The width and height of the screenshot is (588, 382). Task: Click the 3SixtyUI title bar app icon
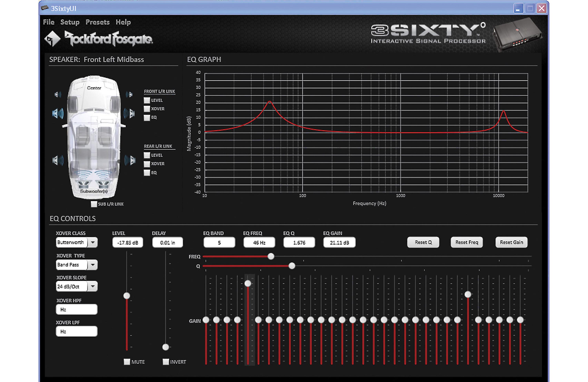click(x=44, y=8)
